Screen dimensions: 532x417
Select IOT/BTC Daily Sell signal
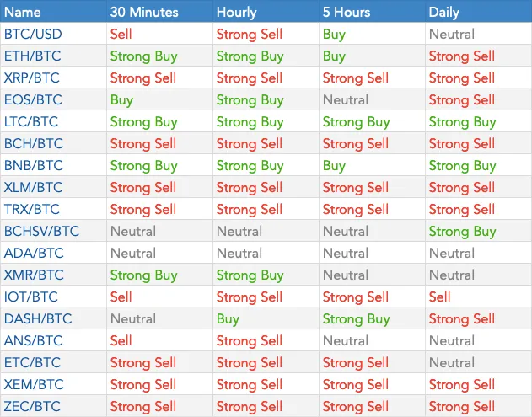click(x=439, y=297)
